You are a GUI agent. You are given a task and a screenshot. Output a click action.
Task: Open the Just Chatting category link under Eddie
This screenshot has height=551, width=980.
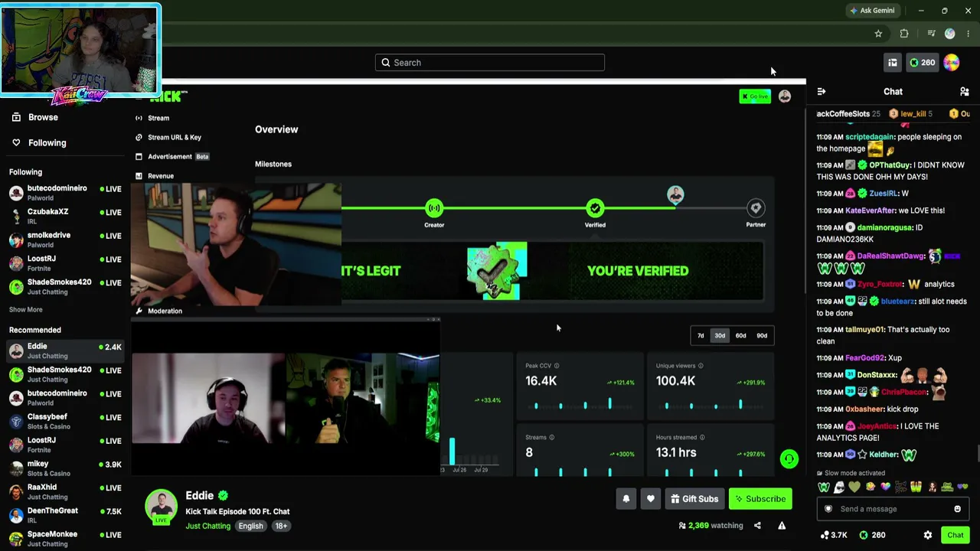pyautogui.click(x=207, y=526)
